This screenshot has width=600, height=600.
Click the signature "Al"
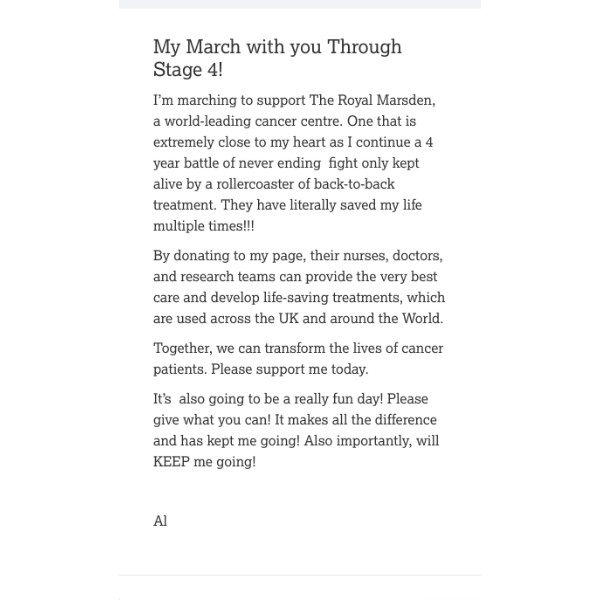[x=160, y=521]
